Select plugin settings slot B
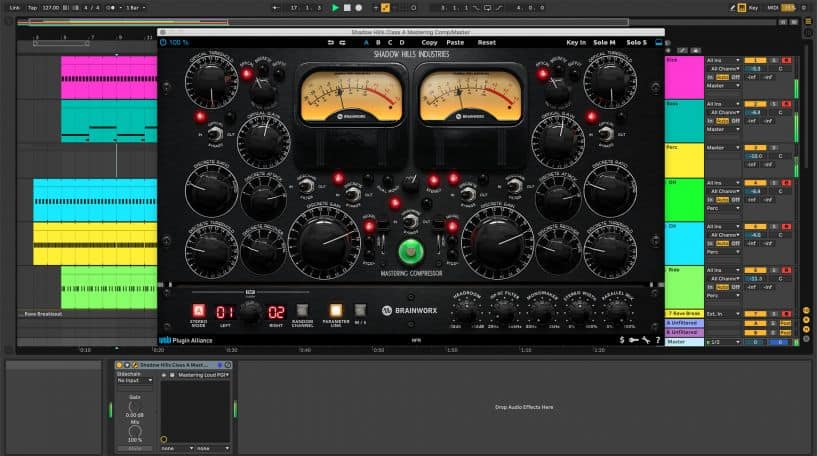817x456 pixels. pos(378,43)
